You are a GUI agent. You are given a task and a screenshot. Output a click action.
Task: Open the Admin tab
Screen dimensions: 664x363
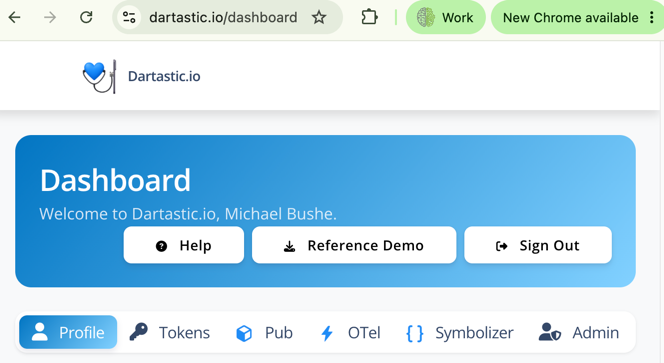tap(578, 333)
